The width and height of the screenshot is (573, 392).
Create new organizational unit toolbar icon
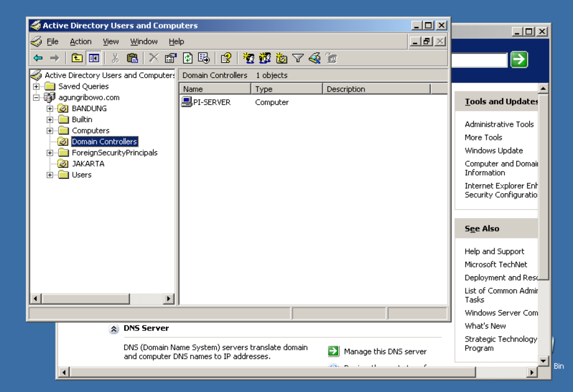[x=281, y=58]
